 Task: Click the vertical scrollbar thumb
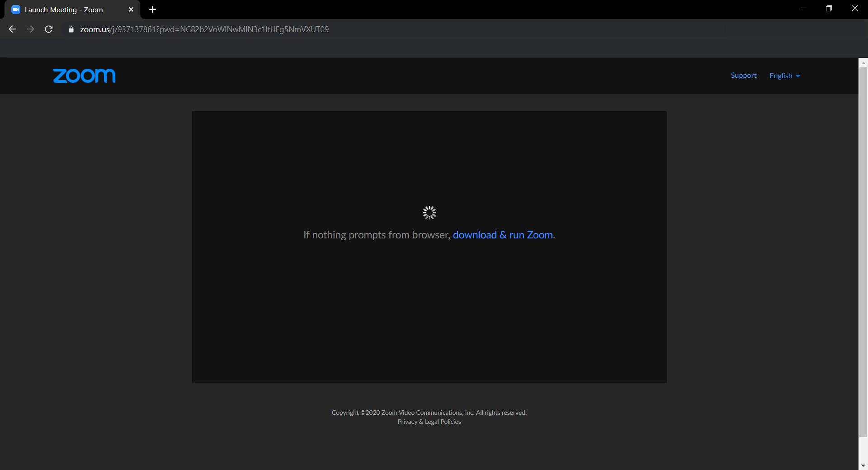(x=863, y=252)
